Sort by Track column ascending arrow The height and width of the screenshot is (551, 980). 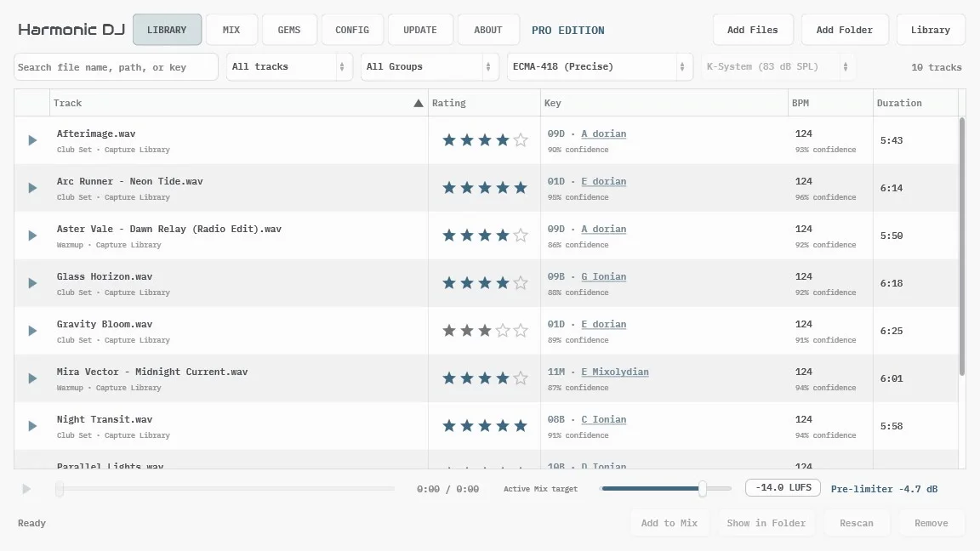(419, 103)
